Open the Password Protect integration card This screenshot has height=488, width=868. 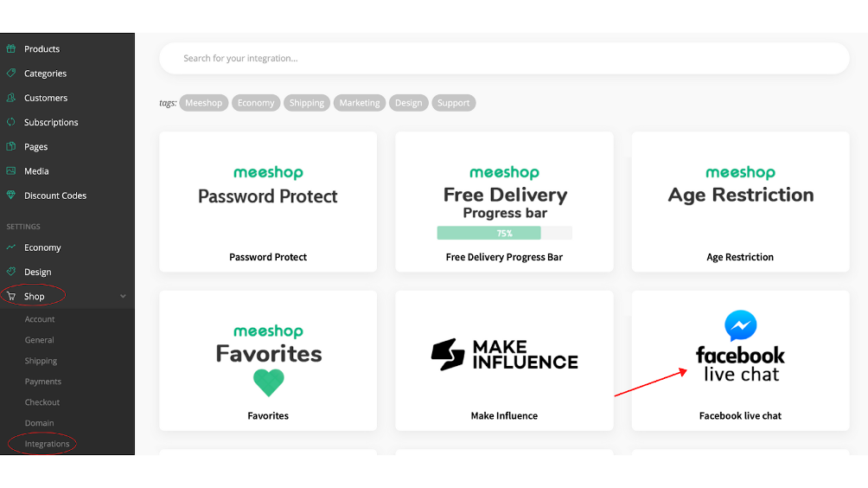[x=268, y=202]
